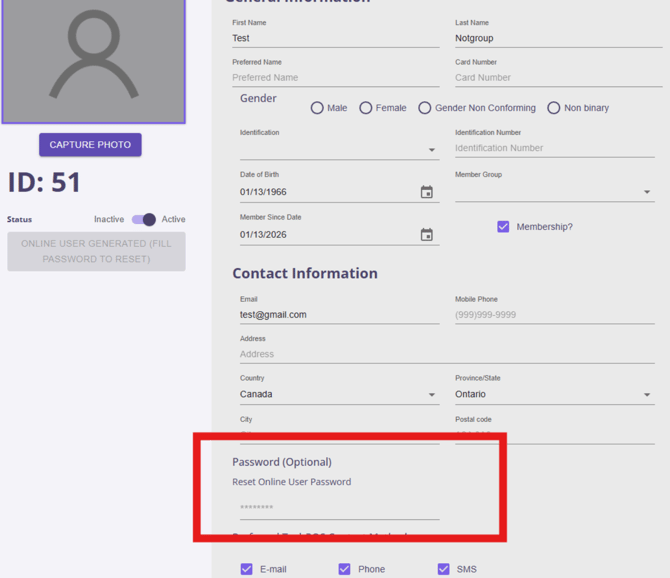
Task: Select the Female gender option
Action: tap(366, 108)
